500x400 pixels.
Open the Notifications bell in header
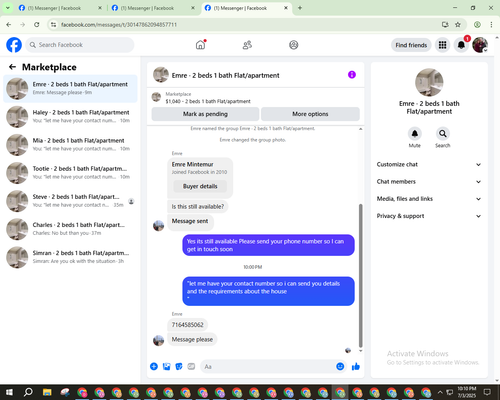(461, 45)
